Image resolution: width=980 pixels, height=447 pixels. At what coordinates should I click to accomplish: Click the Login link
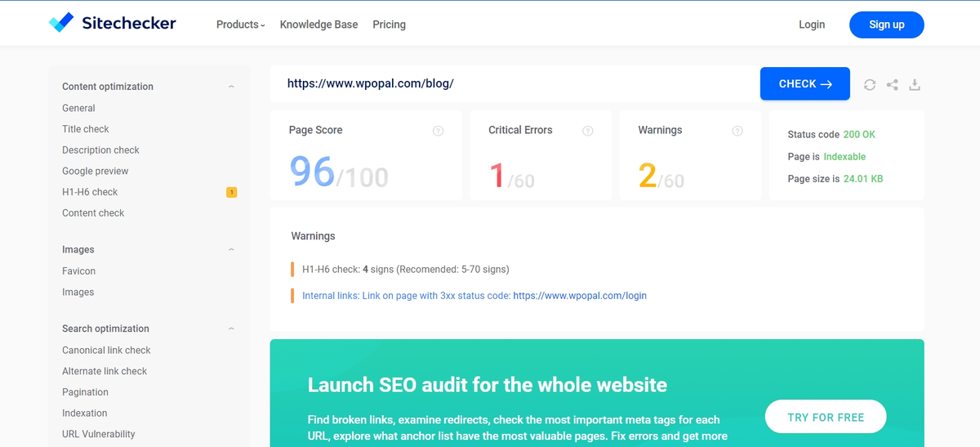coord(812,25)
